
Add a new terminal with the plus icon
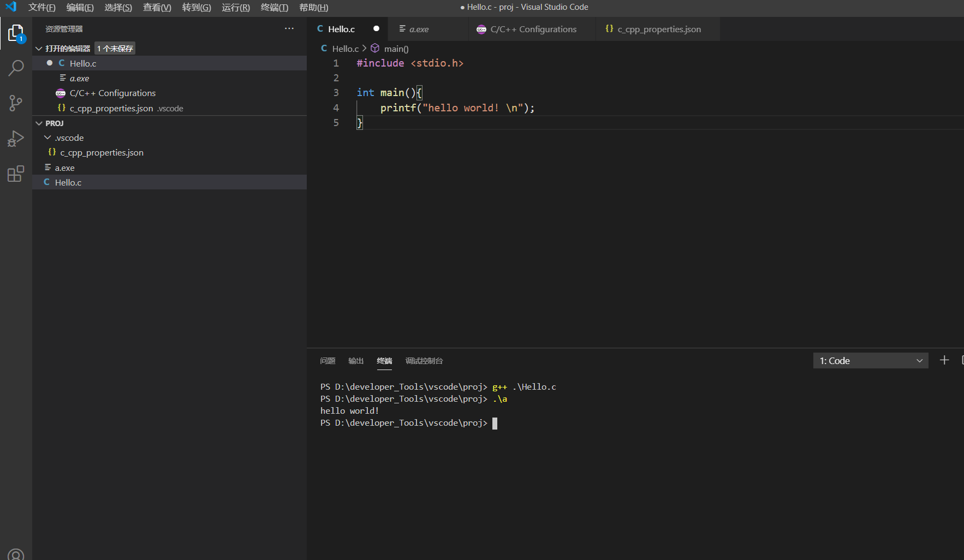tap(944, 360)
